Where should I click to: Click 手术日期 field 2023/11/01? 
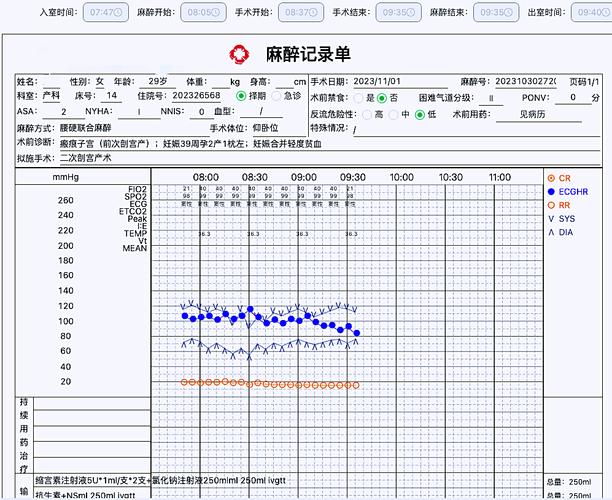(x=400, y=82)
